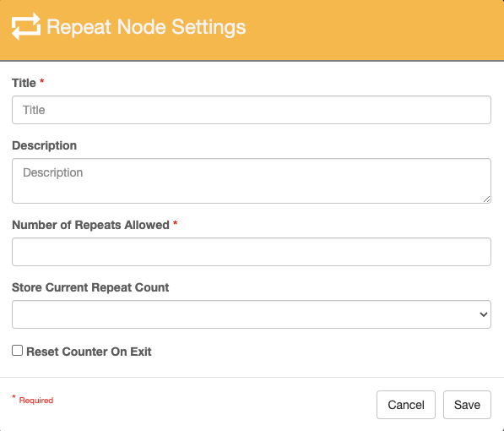Save the repeat node settings
This screenshot has width=504, height=431.
click(467, 405)
